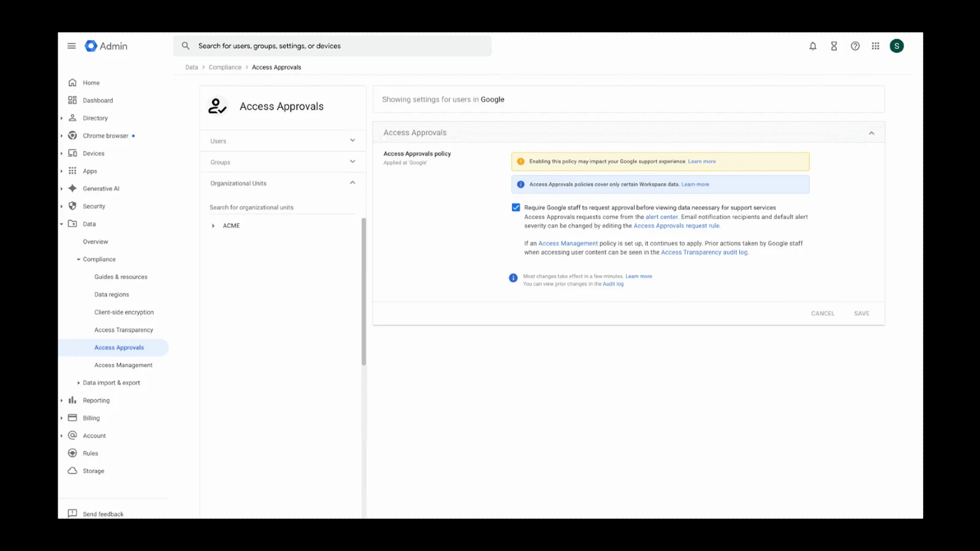Expand the ACME organizational unit

pos(213,226)
